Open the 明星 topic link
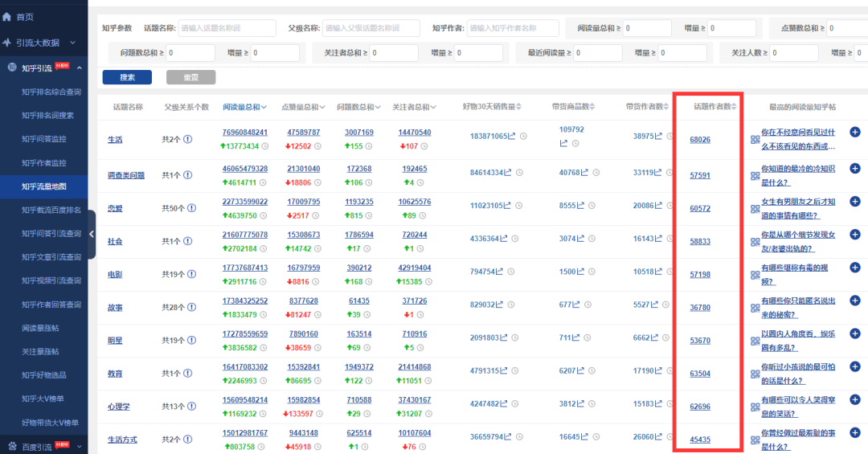Viewport: 868px width, 454px height. coord(115,341)
